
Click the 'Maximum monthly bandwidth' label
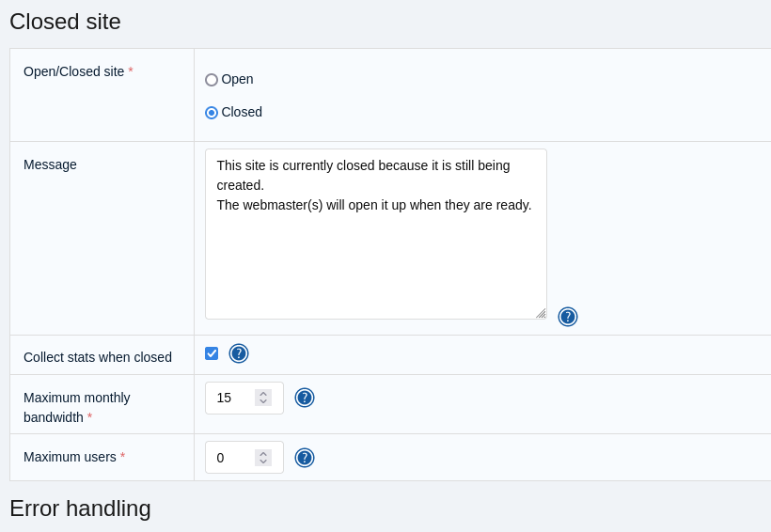point(77,398)
